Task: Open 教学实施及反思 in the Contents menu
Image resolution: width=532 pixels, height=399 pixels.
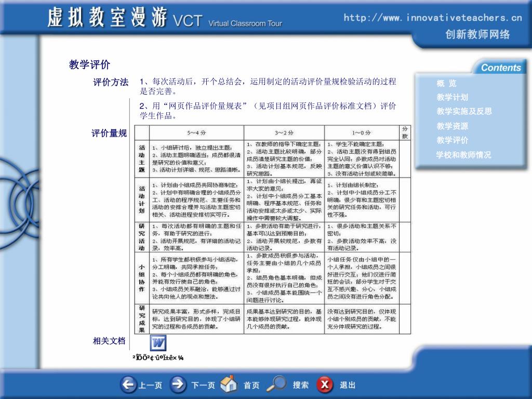Action: pyautogui.click(x=464, y=111)
